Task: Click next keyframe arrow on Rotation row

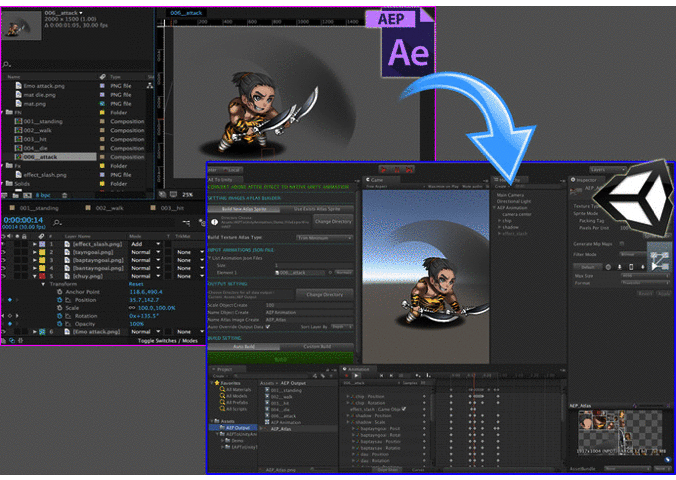Action: coord(17,316)
